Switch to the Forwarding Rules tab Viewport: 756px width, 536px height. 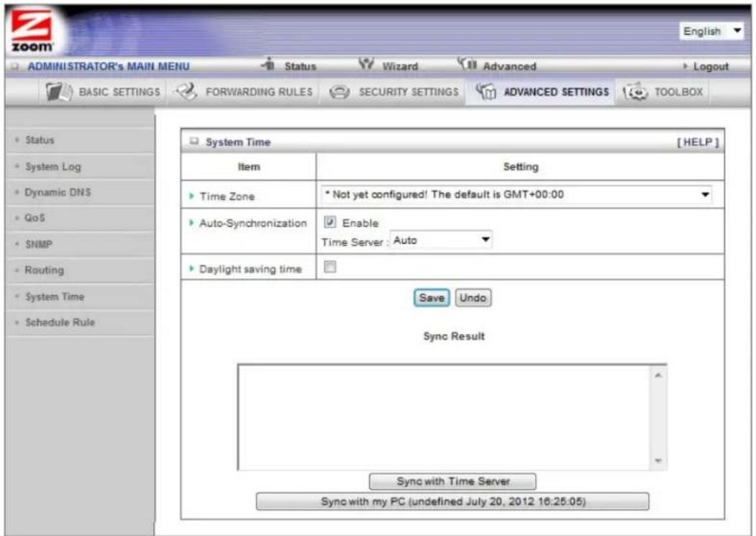[x=244, y=91]
